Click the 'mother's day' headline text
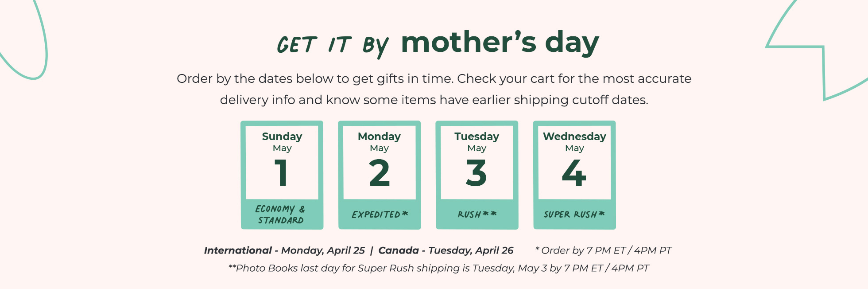 tap(500, 43)
